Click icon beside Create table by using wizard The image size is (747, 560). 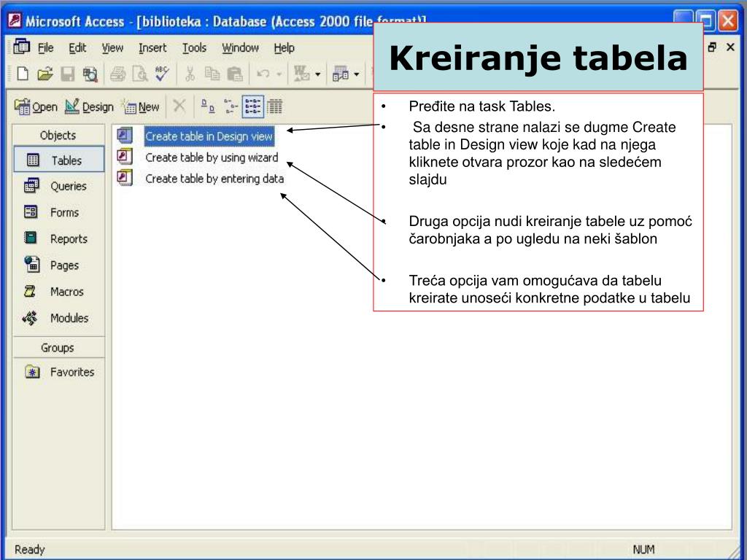coord(125,157)
